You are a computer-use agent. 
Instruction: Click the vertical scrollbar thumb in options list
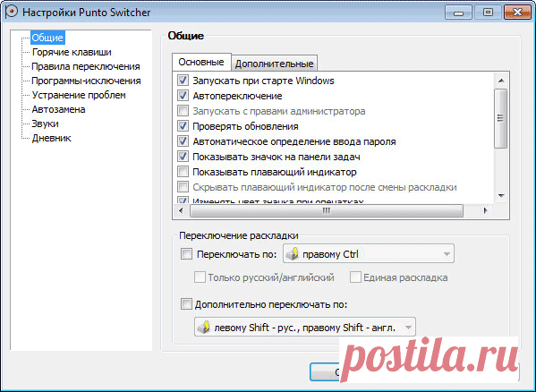click(x=501, y=118)
